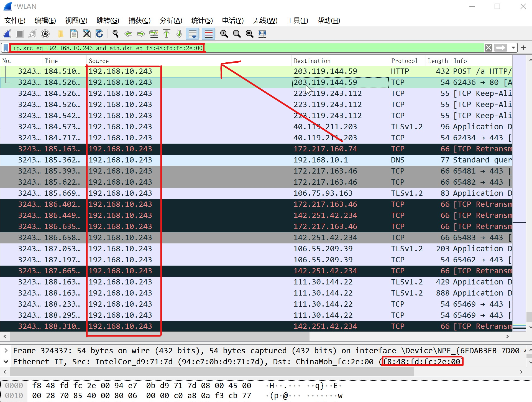Select TLSv1.2 packet with length 203
Viewport: 532px width, 402px height.
(256, 249)
